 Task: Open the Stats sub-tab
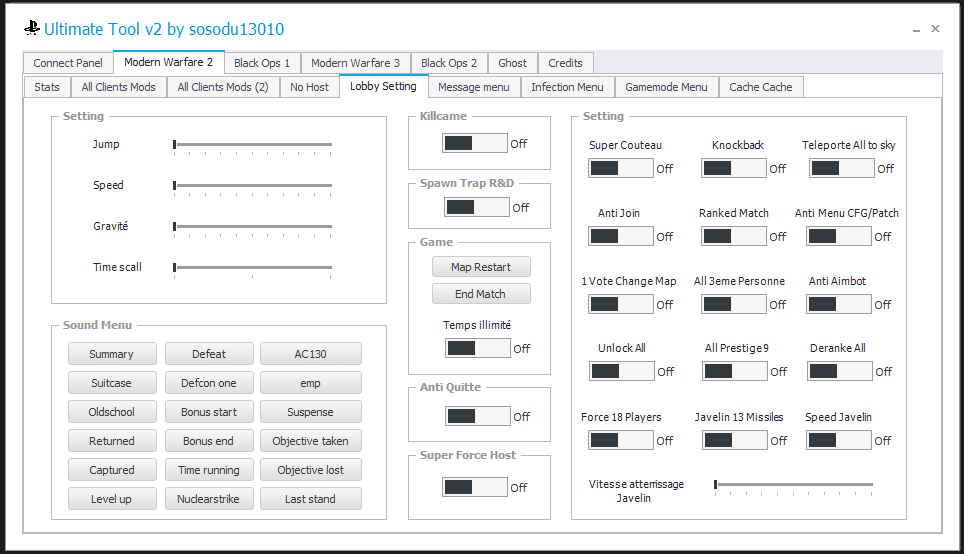[47, 87]
